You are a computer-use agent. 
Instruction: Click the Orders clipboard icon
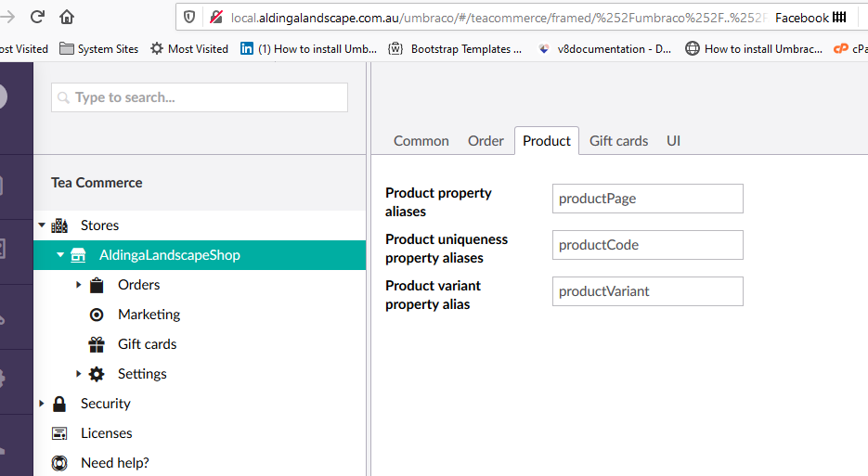tap(97, 285)
